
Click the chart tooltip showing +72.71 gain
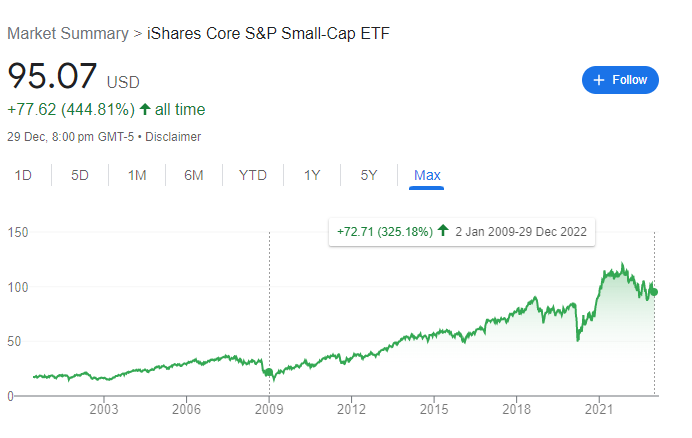pyautogui.click(x=461, y=232)
